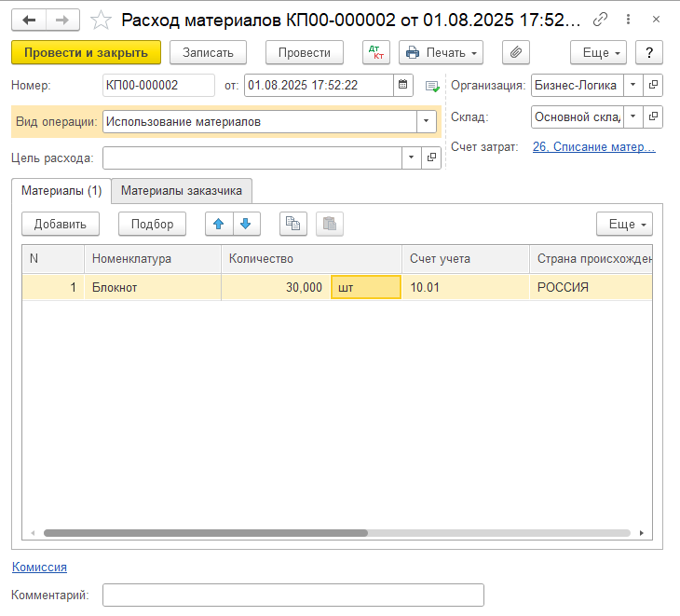Add document to favorites with the star icon

(101, 20)
